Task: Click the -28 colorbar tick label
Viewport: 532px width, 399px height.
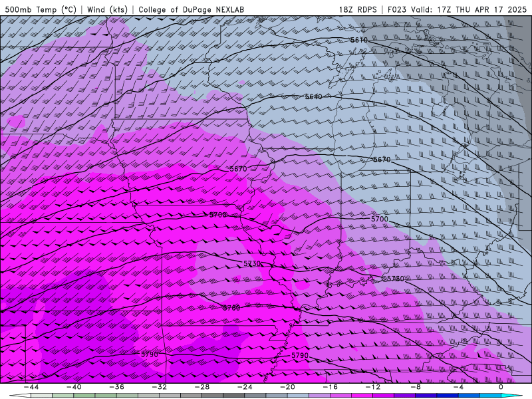Action: click(x=202, y=387)
